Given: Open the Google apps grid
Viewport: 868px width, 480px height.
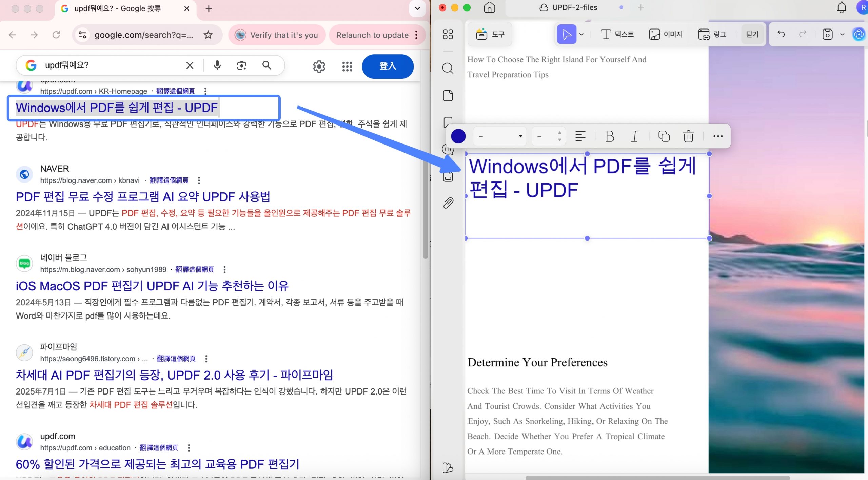Looking at the screenshot, I should pos(347,66).
